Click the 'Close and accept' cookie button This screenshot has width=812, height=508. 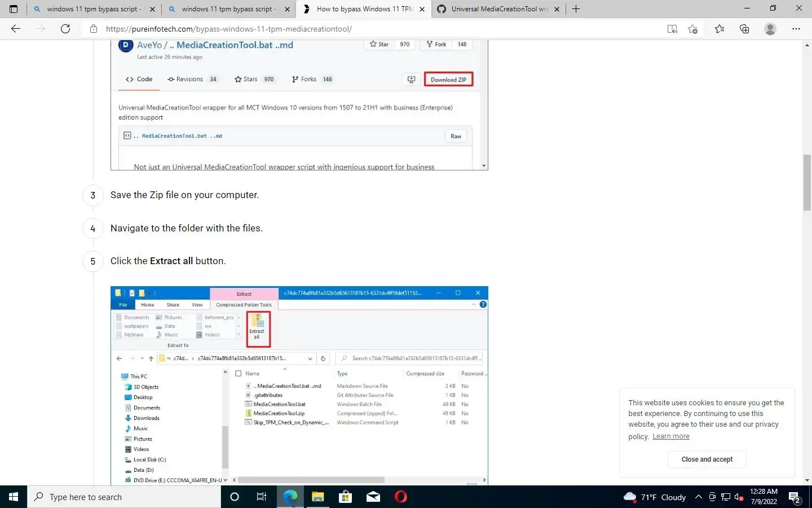707,459
